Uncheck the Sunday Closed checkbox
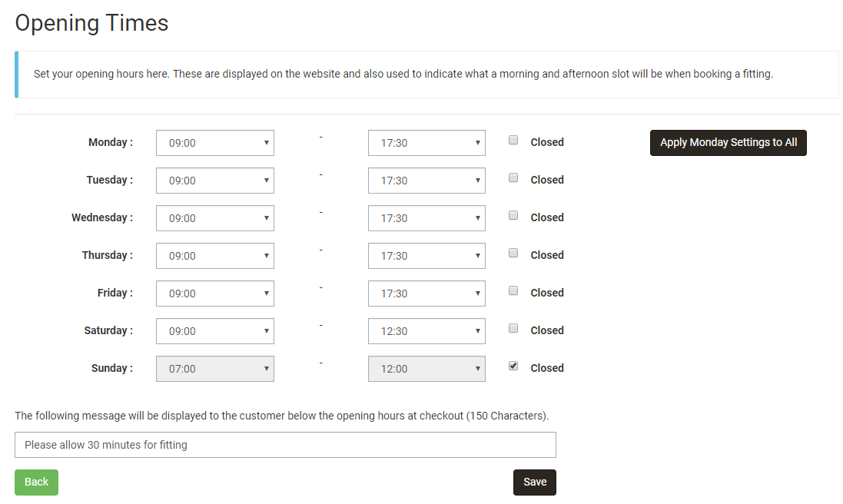This screenshot has width=843, height=504. [513, 366]
